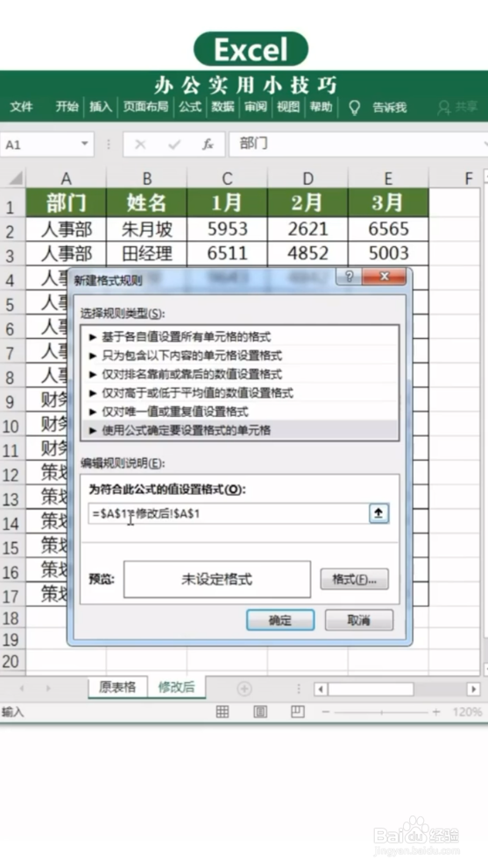Click the dialog help question mark

(x=349, y=277)
